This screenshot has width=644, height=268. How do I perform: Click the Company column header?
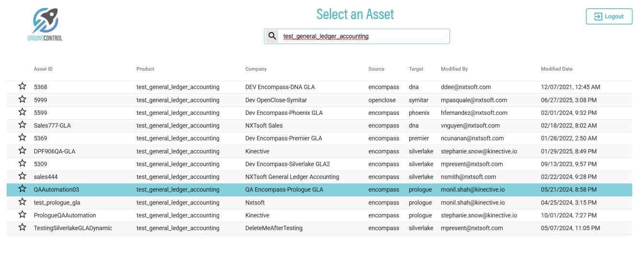click(256, 69)
